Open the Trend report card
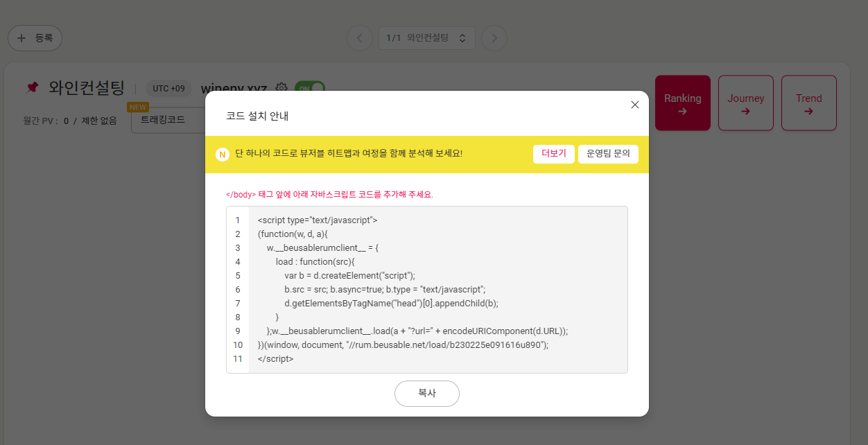The image size is (868, 445). [809, 103]
